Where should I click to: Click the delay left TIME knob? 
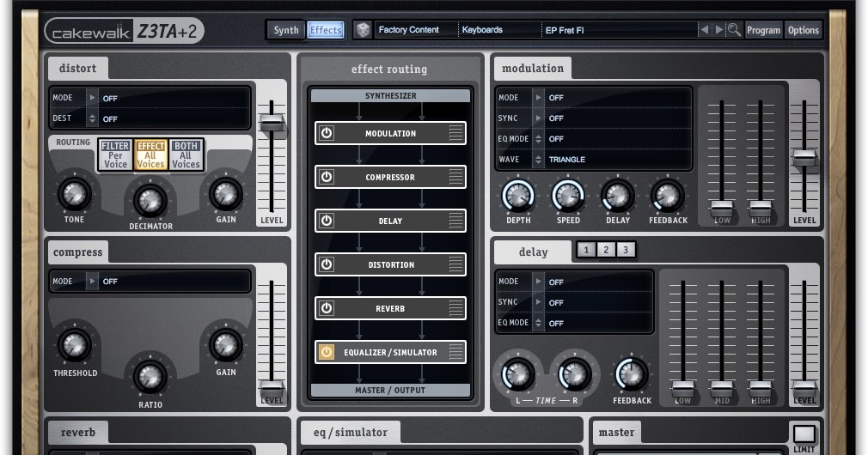coord(517,375)
